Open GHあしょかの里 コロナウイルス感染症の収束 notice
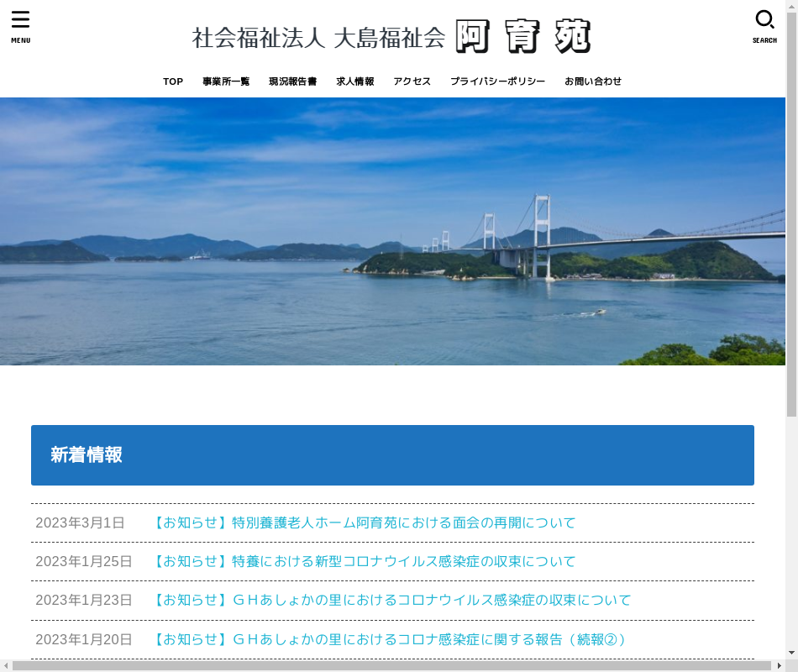Viewport: 798px width, 672px height. (x=391, y=600)
